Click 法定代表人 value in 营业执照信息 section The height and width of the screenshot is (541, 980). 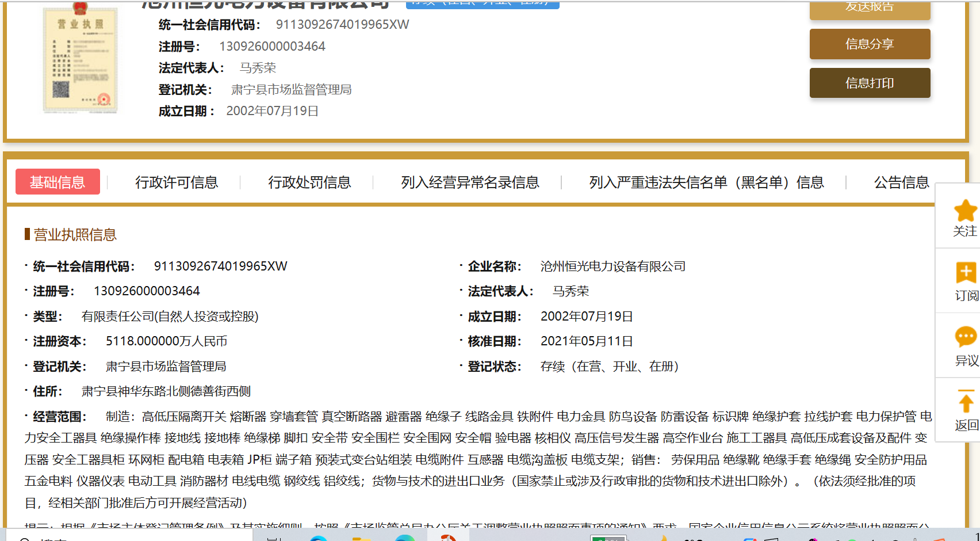click(x=571, y=291)
